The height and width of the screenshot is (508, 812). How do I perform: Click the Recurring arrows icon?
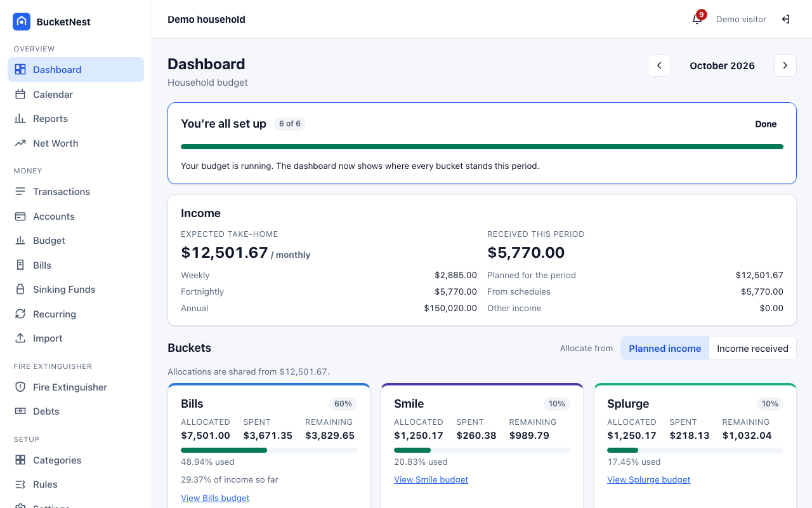[x=20, y=314]
